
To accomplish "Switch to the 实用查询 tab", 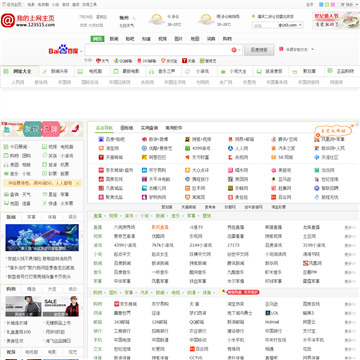I will (149, 128).
